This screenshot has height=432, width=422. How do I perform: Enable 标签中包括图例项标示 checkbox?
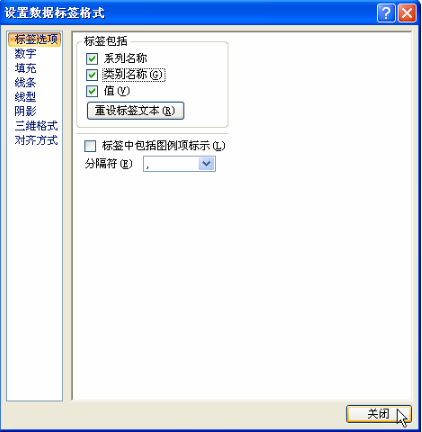(90, 146)
